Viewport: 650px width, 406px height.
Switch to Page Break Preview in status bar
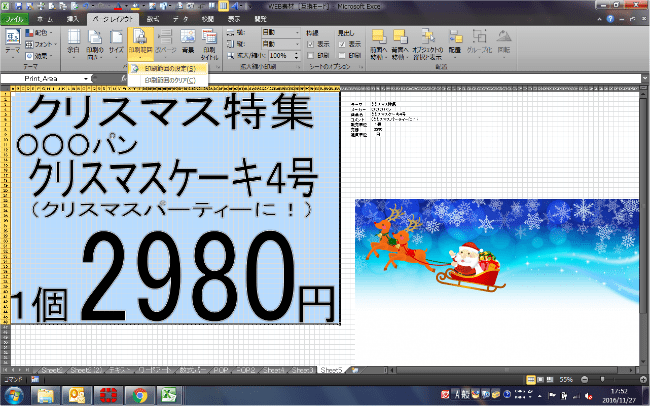coord(550,379)
